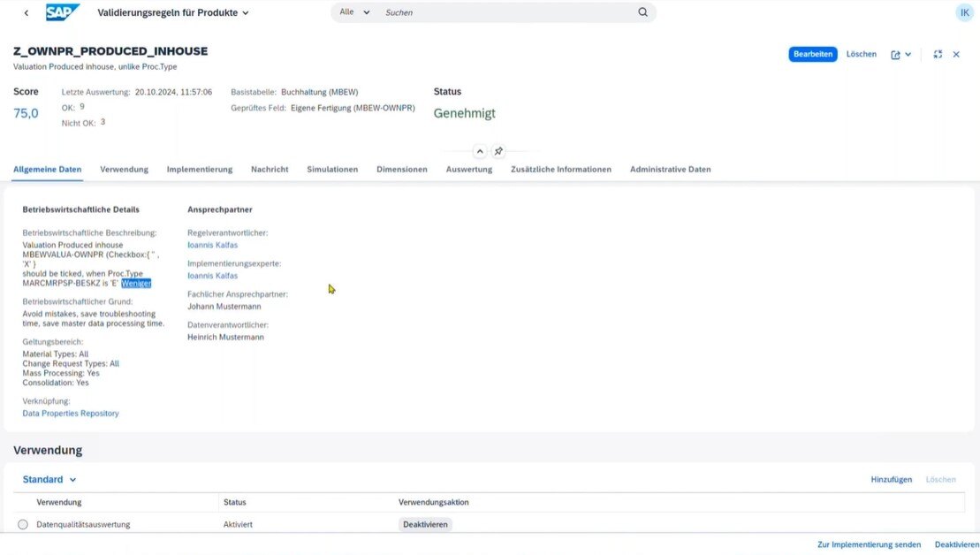
Task: Open the Data Properties Repository link
Action: [x=71, y=412]
